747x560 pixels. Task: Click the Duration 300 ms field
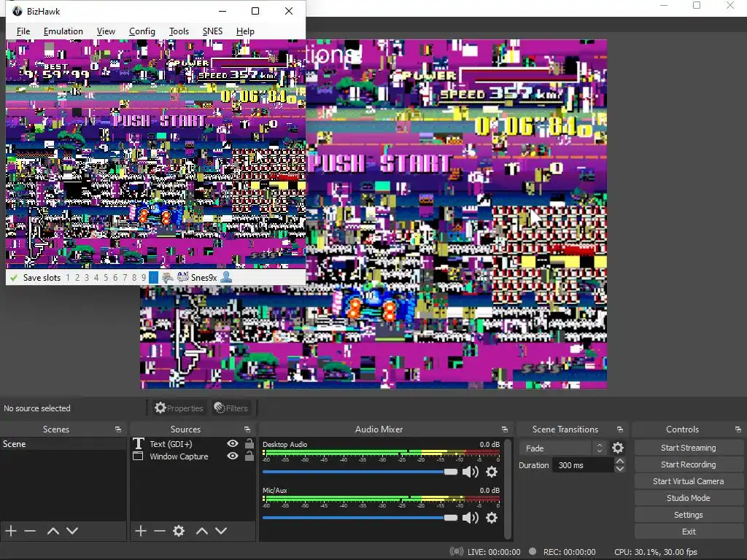click(583, 465)
